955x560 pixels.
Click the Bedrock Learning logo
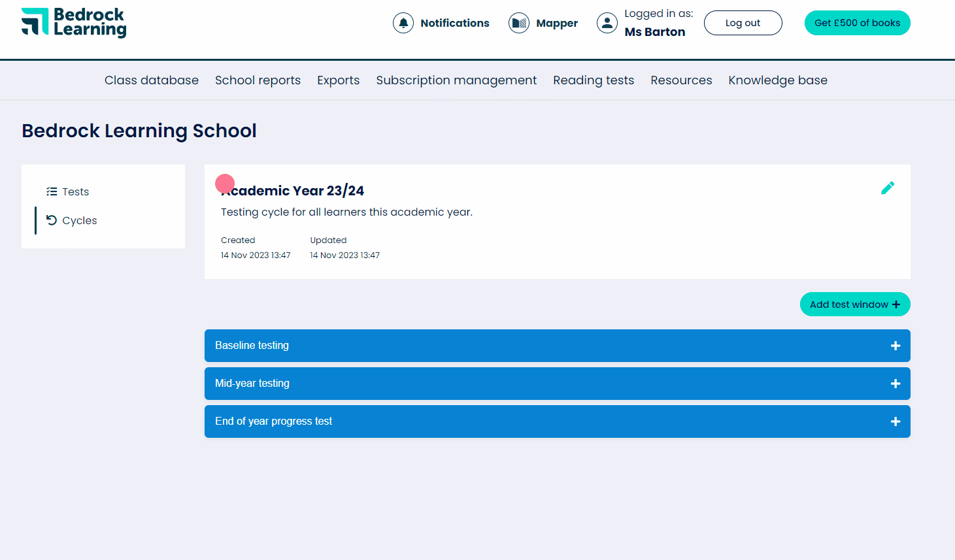point(73,22)
